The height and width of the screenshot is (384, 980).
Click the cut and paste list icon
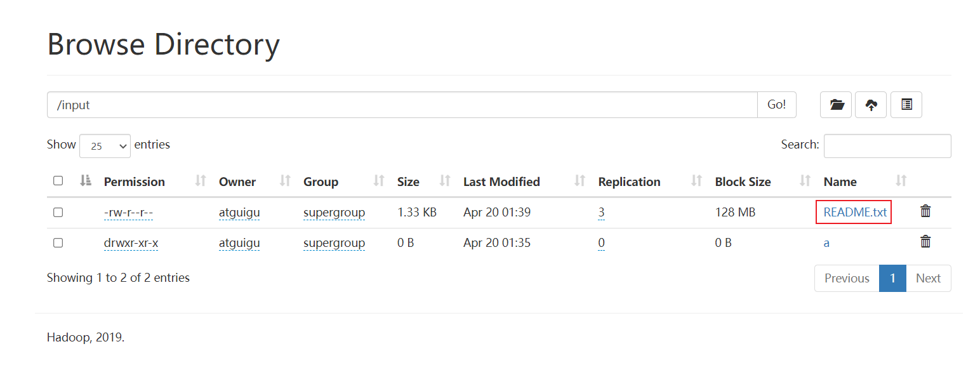point(906,105)
